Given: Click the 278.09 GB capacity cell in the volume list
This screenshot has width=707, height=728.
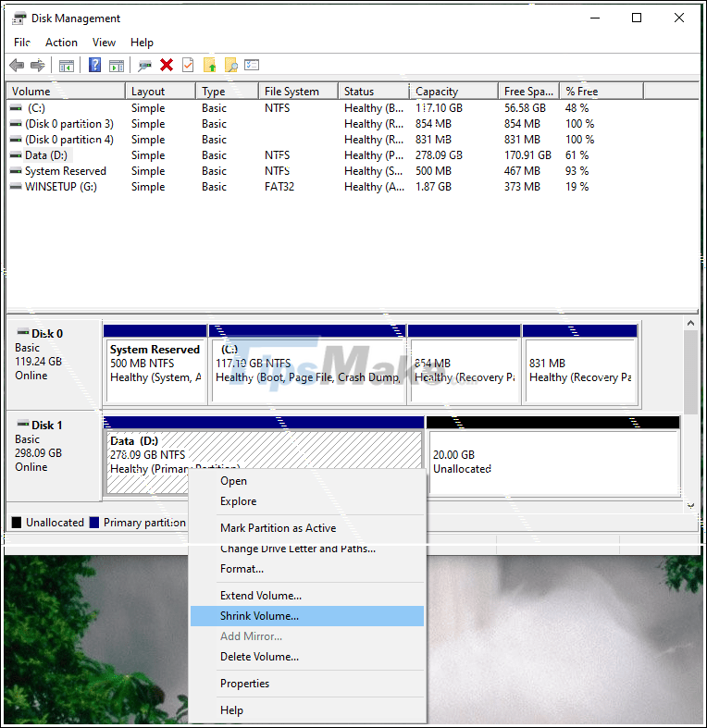Looking at the screenshot, I should [439, 155].
